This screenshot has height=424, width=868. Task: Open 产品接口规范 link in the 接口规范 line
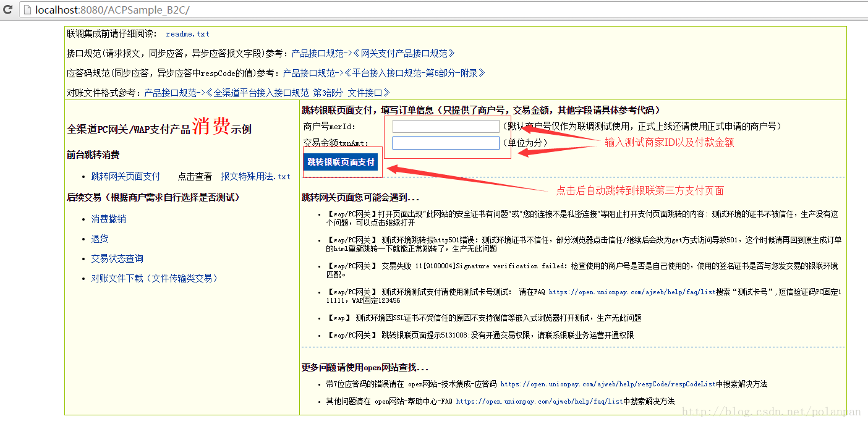click(317, 54)
